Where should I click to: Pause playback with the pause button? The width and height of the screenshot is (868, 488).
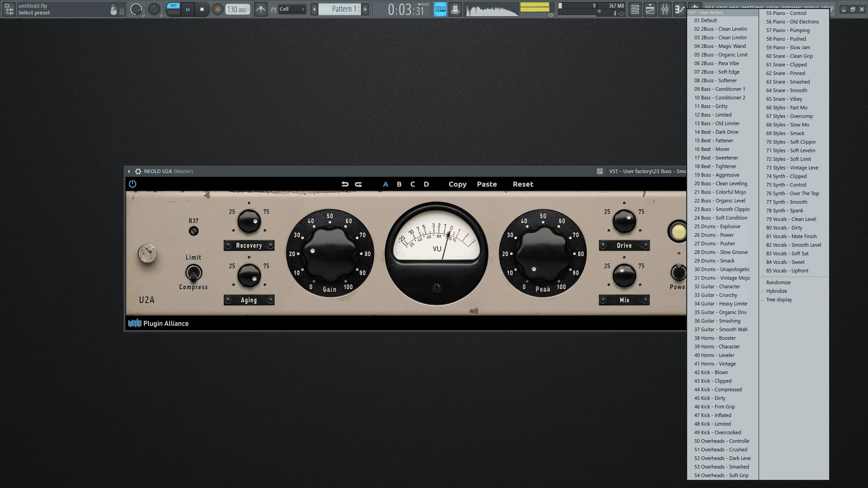(x=188, y=9)
